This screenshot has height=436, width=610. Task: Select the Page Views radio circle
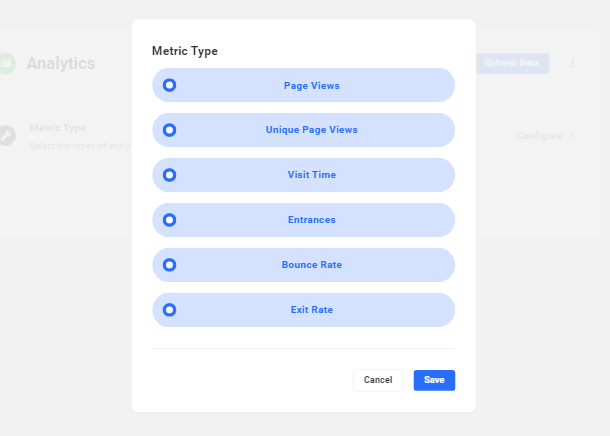(x=169, y=85)
